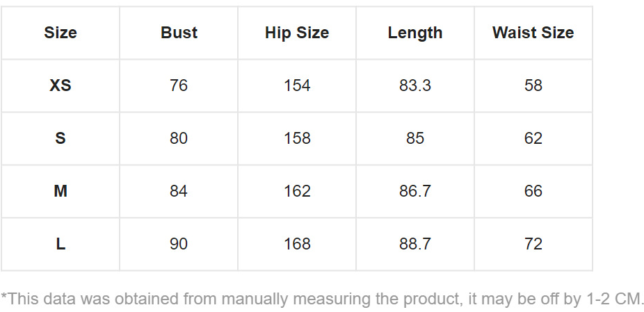Click the Bust column header
The image size is (644, 312).
(x=179, y=33)
